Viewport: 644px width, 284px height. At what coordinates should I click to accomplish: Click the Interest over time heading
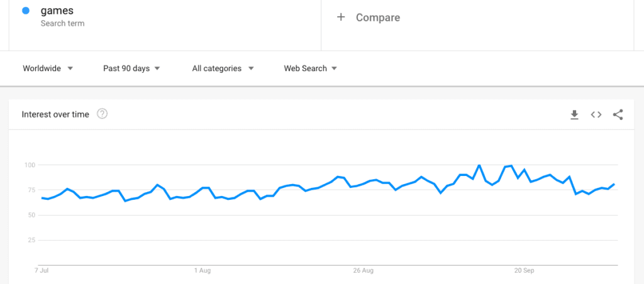tap(55, 114)
